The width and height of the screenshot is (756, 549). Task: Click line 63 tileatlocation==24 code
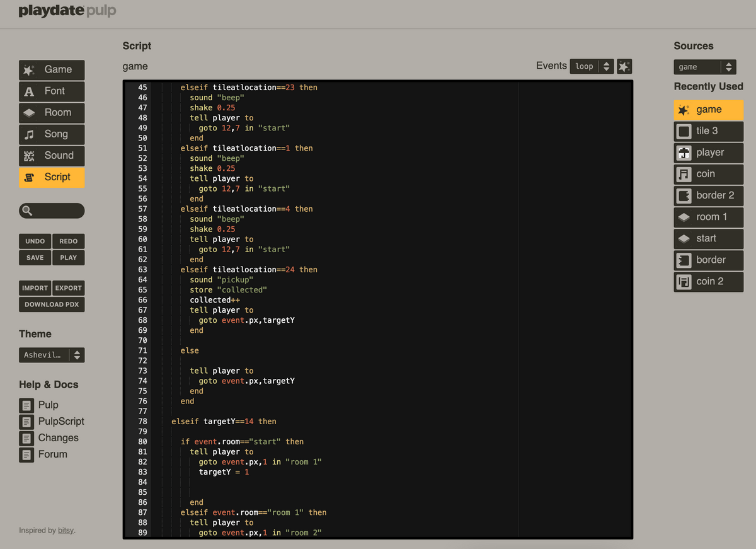pyautogui.click(x=249, y=270)
